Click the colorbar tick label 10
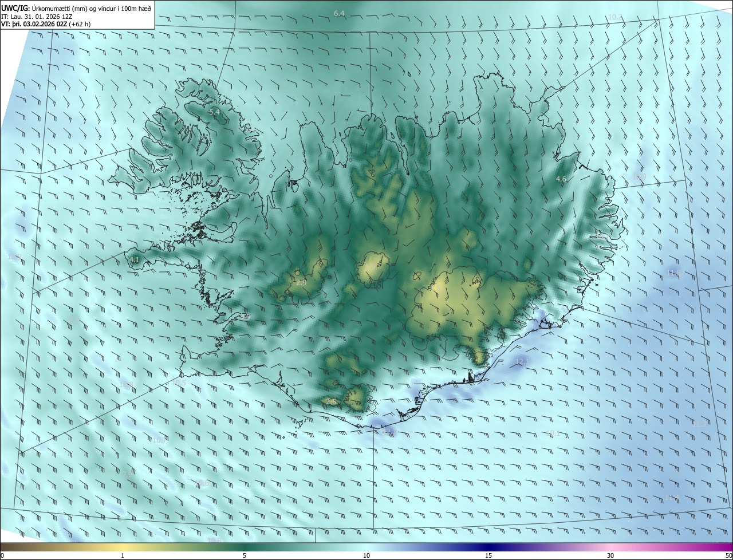The width and height of the screenshot is (733, 560). pos(366,555)
